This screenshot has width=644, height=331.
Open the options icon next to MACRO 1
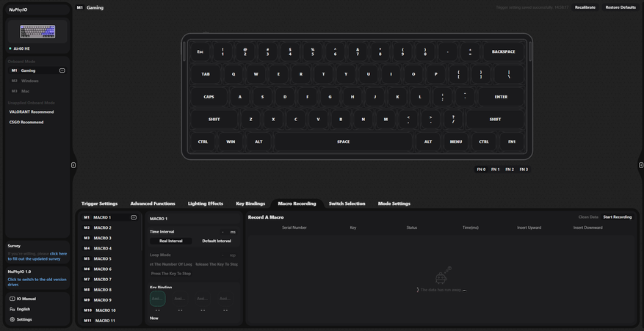click(x=134, y=217)
